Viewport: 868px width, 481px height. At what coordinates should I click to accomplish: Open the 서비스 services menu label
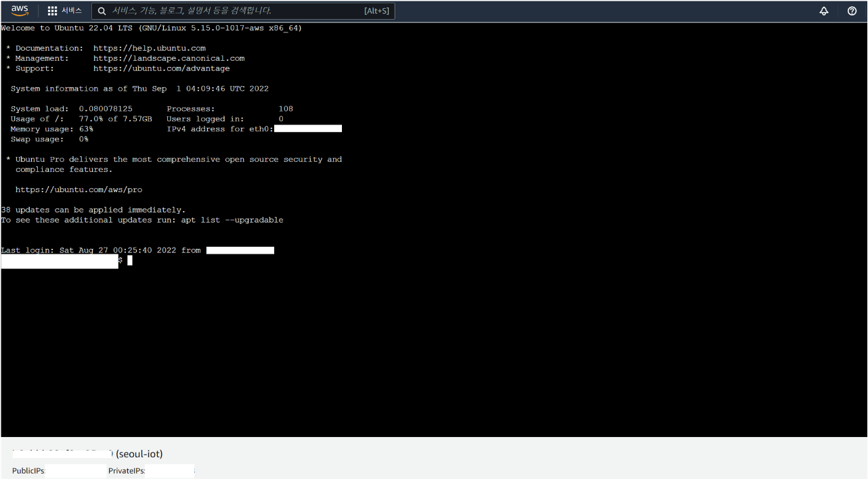click(x=71, y=11)
